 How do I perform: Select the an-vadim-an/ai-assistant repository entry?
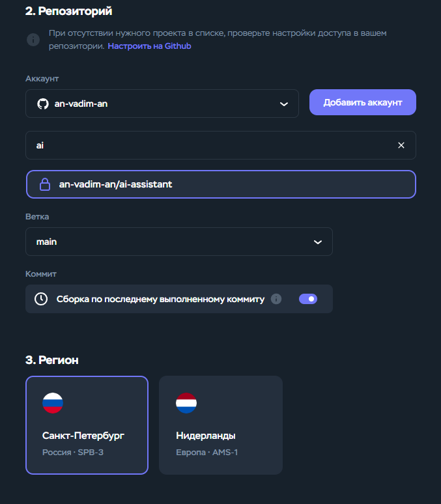pyautogui.click(x=221, y=184)
